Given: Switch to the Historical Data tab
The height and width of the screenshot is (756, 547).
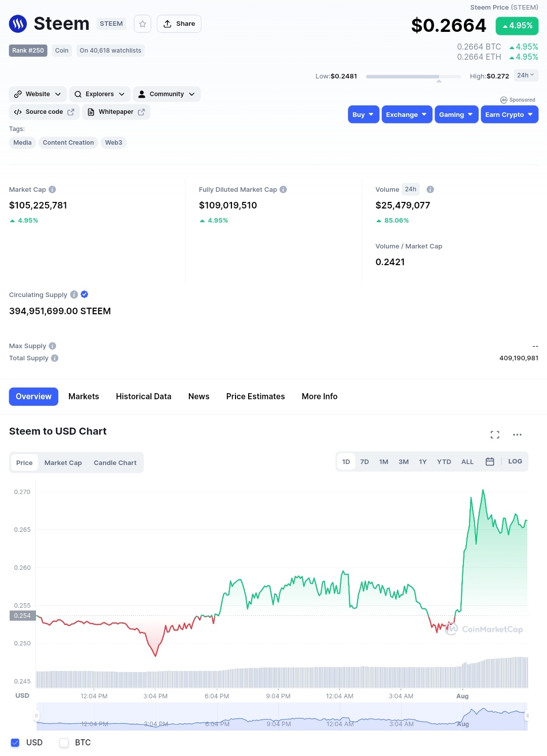Looking at the screenshot, I should click(143, 397).
